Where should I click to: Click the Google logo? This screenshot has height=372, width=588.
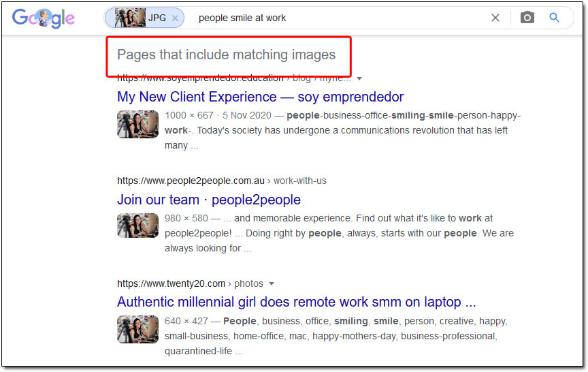coord(43,18)
